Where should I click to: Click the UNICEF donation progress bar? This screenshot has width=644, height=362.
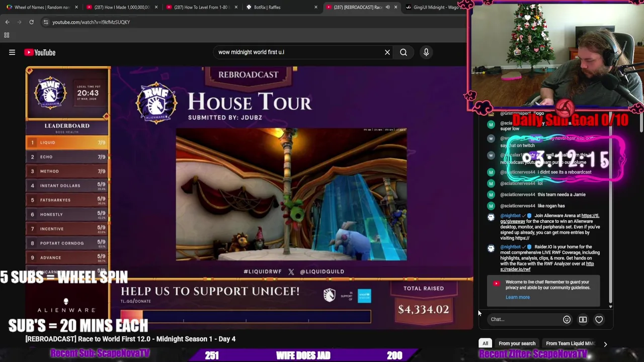pos(246,317)
